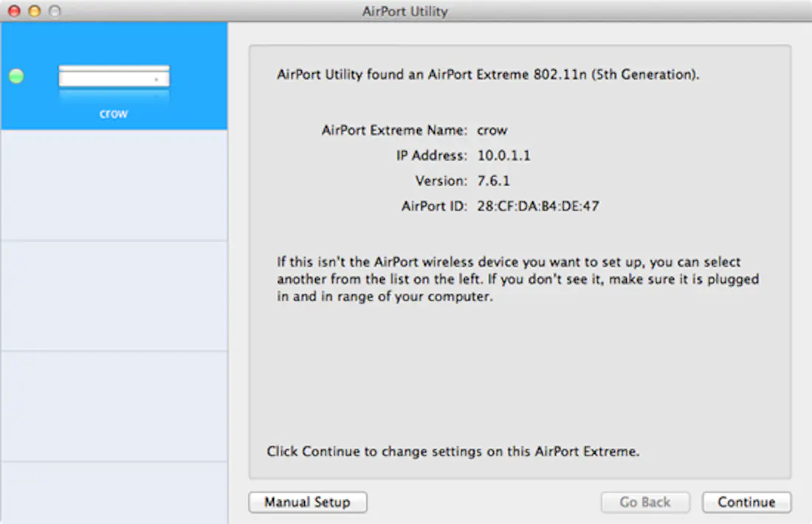
Task: Select the empty sidebar row below crow
Action: click(x=114, y=185)
